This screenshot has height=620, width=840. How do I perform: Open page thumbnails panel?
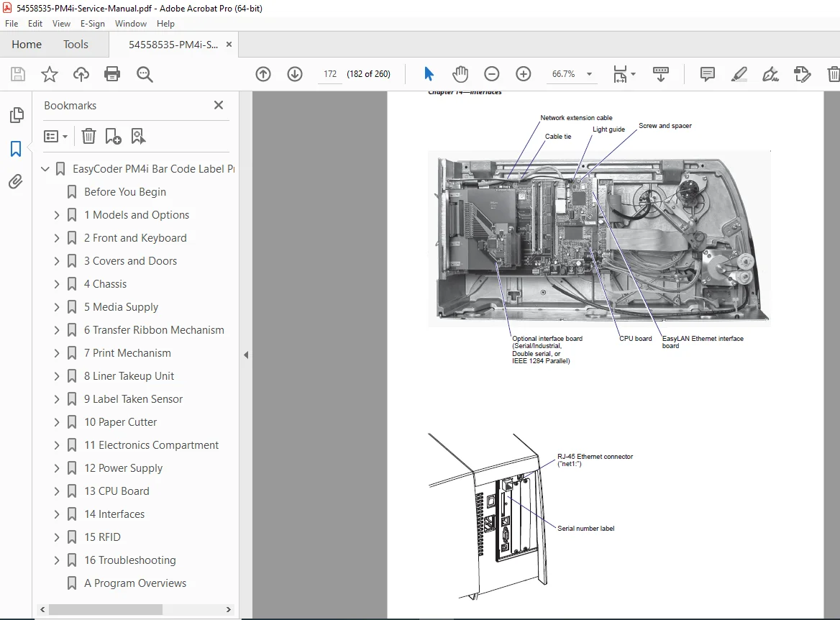click(x=17, y=114)
